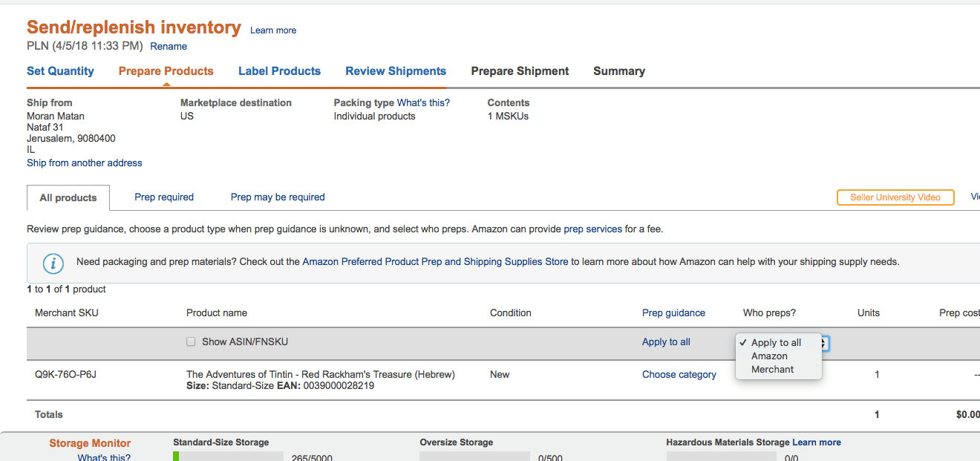Choose Amazon in Who preps dropdown
Screen dimensions: 980x461
pyautogui.click(x=769, y=356)
